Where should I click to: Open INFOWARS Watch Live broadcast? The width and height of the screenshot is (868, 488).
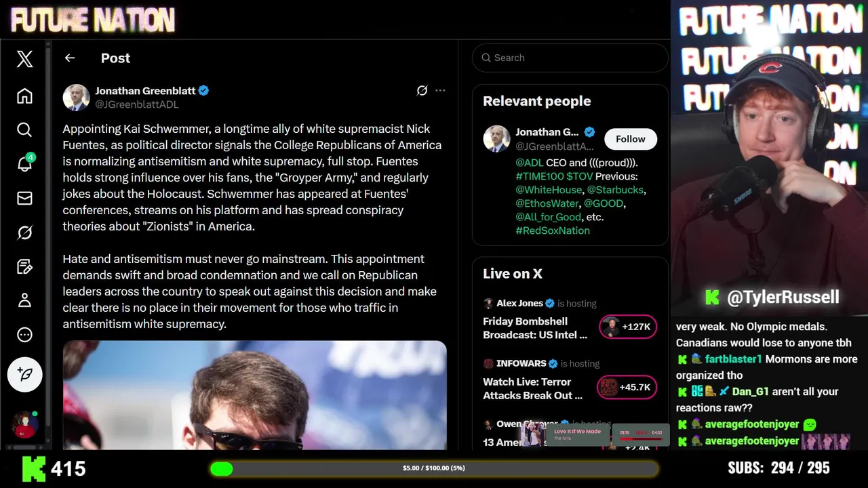click(533, 388)
